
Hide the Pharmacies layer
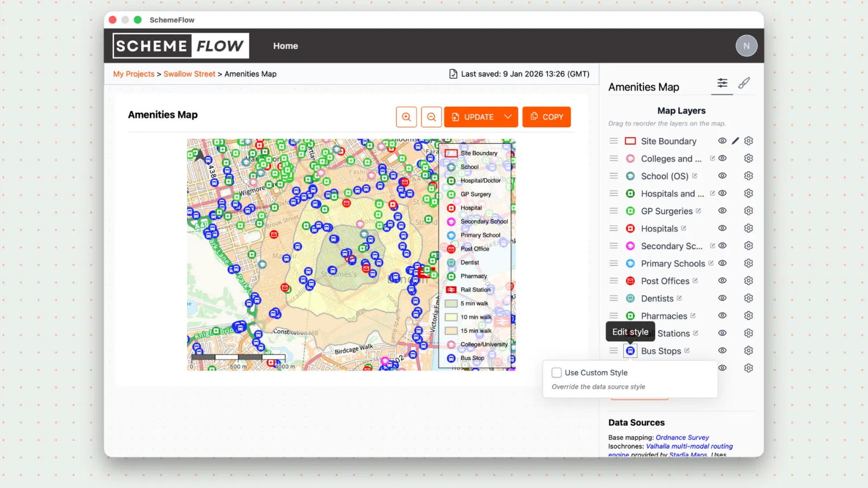722,316
